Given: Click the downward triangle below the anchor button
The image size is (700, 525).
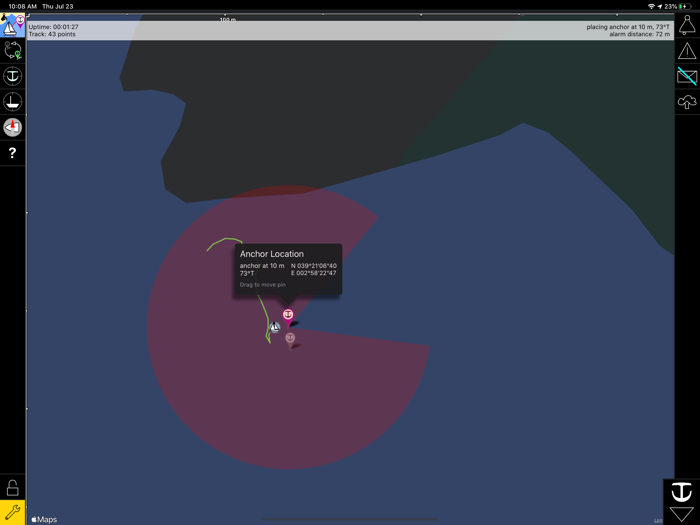Looking at the screenshot, I should (682, 514).
